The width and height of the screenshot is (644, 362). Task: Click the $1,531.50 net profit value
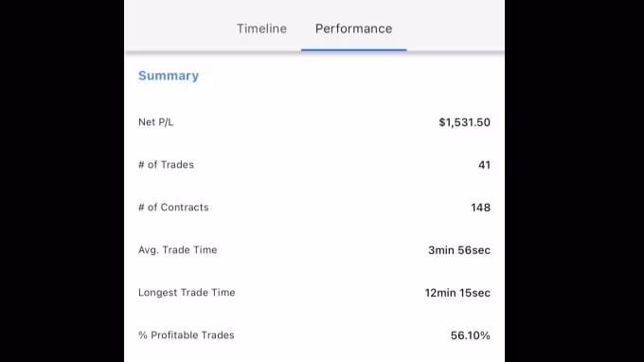(464, 122)
